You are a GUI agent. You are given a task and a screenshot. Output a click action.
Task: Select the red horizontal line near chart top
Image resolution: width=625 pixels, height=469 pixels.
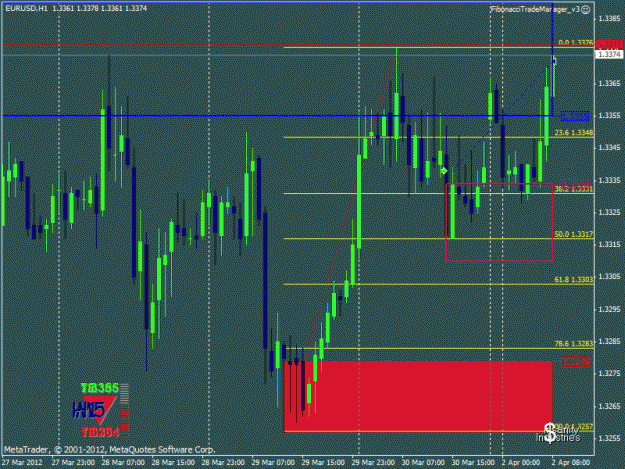pos(298,45)
